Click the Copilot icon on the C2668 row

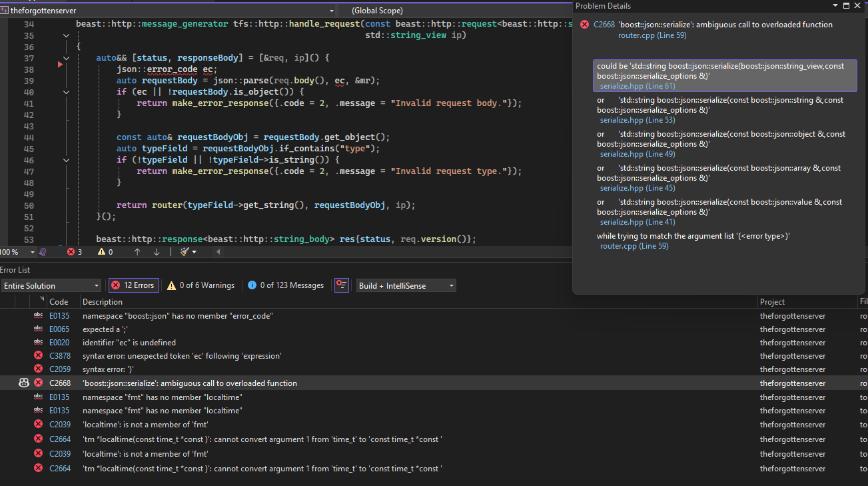(x=23, y=383)
